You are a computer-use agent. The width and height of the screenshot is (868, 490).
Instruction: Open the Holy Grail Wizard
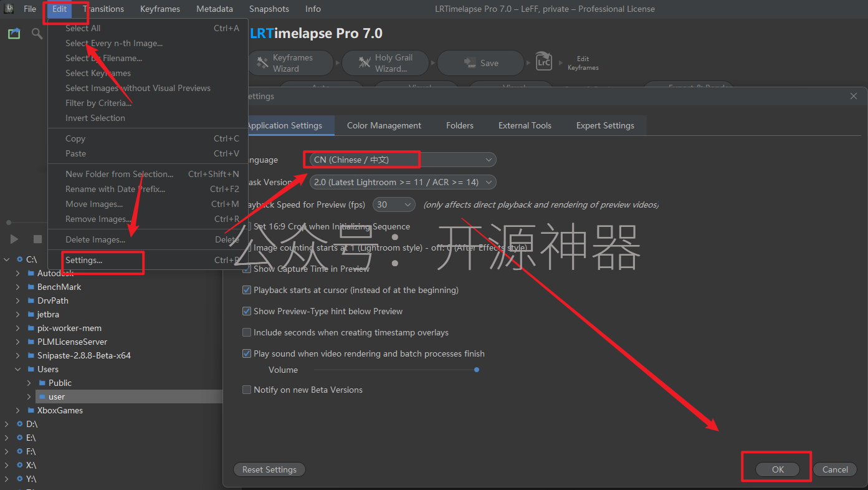[385, 62]
